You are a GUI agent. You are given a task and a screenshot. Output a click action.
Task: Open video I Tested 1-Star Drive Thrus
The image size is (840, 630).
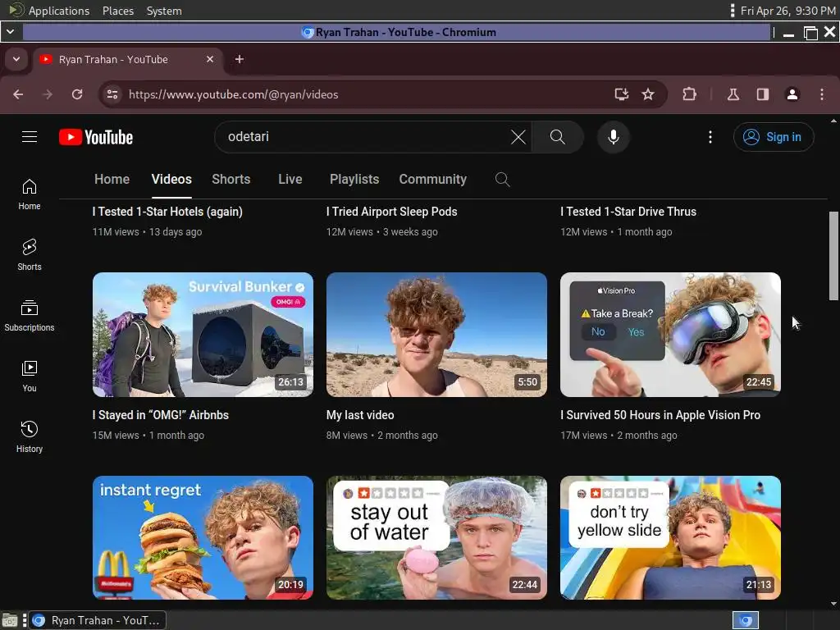(x=628, y=212)
